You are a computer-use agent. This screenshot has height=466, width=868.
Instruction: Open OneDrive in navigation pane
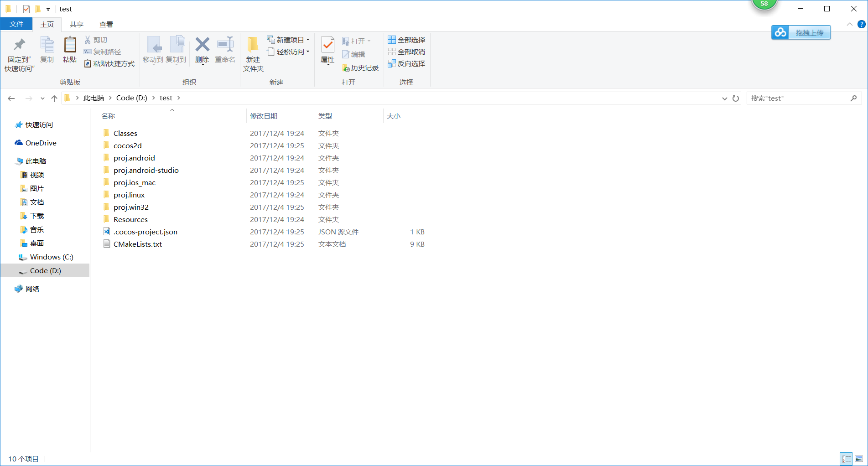tap(41, 143)
